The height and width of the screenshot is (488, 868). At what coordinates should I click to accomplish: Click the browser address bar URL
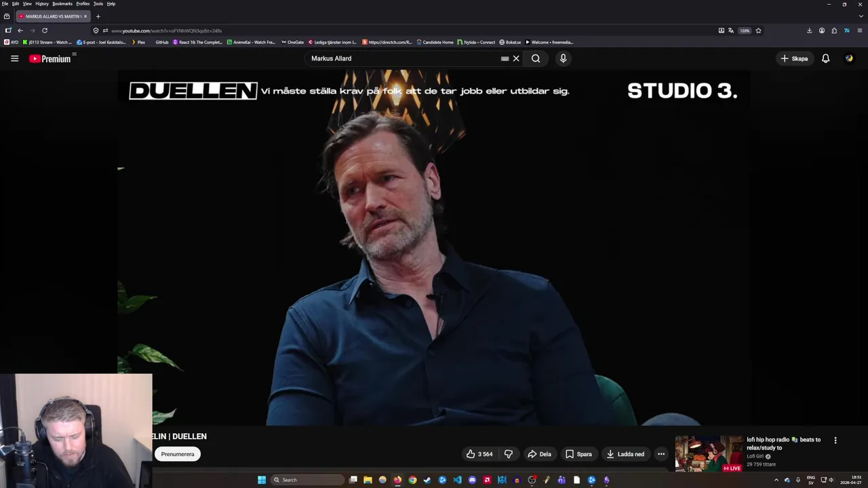pos(166,30)
